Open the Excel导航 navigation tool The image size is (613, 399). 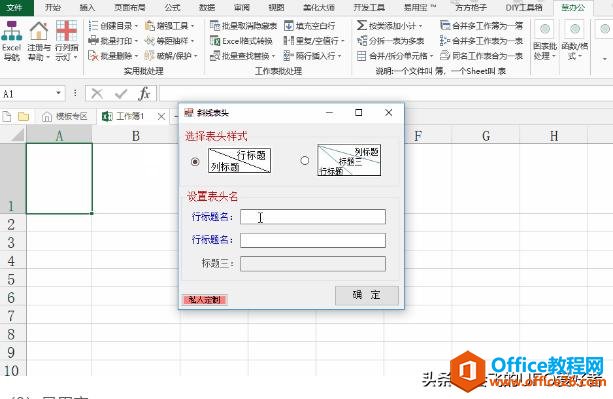[x=11, y=41]
